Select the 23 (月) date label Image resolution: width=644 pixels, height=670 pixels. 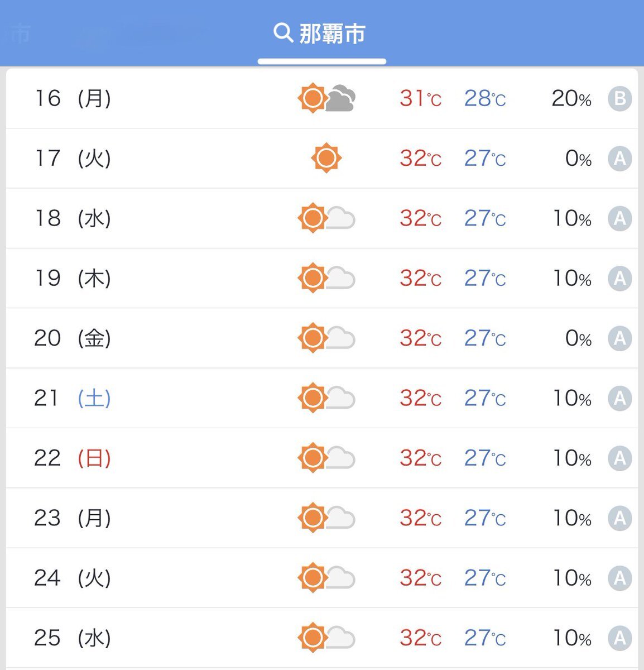pos(73,518)
